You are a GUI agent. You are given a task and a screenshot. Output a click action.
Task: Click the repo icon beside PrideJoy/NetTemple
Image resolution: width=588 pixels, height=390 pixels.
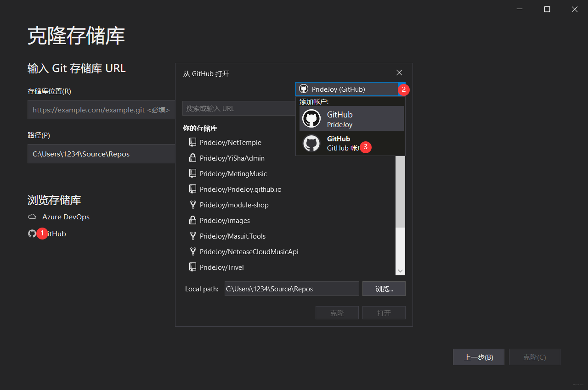point(193,142)
